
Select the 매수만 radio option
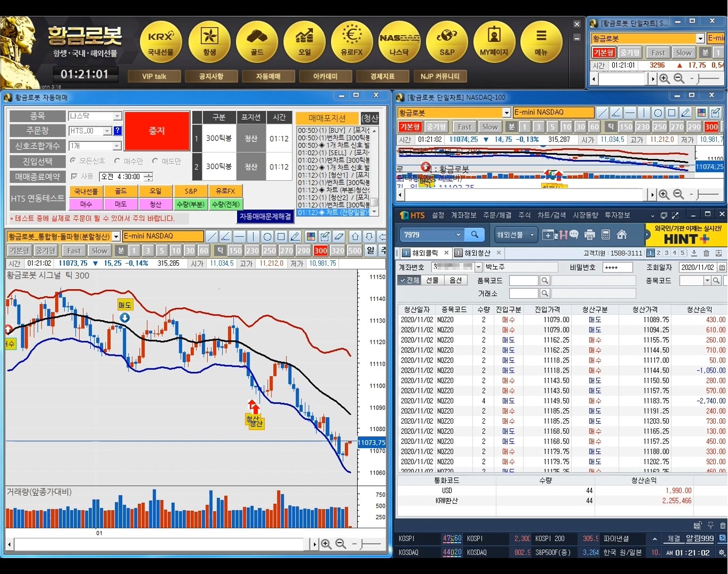[x=129, y=161]
